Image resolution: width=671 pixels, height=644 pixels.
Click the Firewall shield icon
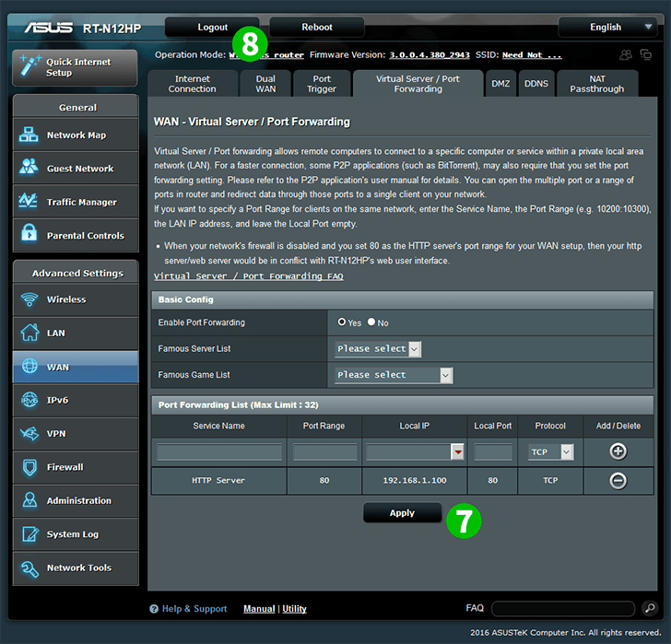29,467
